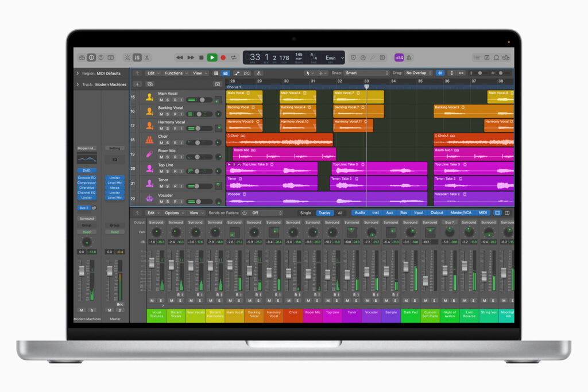Click the Add Track plus icon

pyautogui.click(x=137, y=84)
